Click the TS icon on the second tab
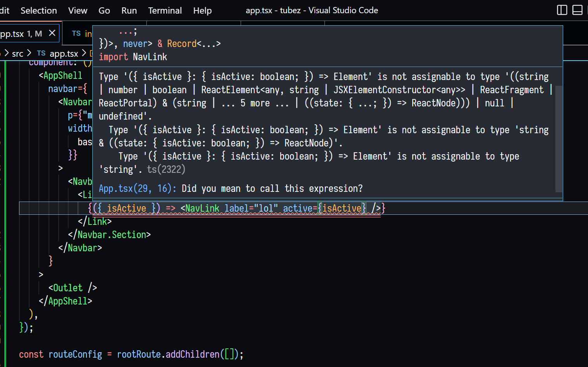The height and width of the screenshot is (367, 588). pos(76,34)
